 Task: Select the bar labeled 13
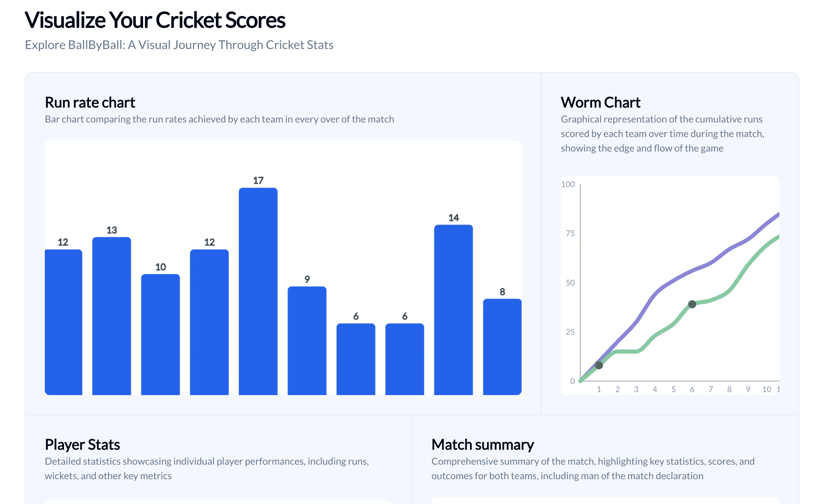[x=111, y=316]
